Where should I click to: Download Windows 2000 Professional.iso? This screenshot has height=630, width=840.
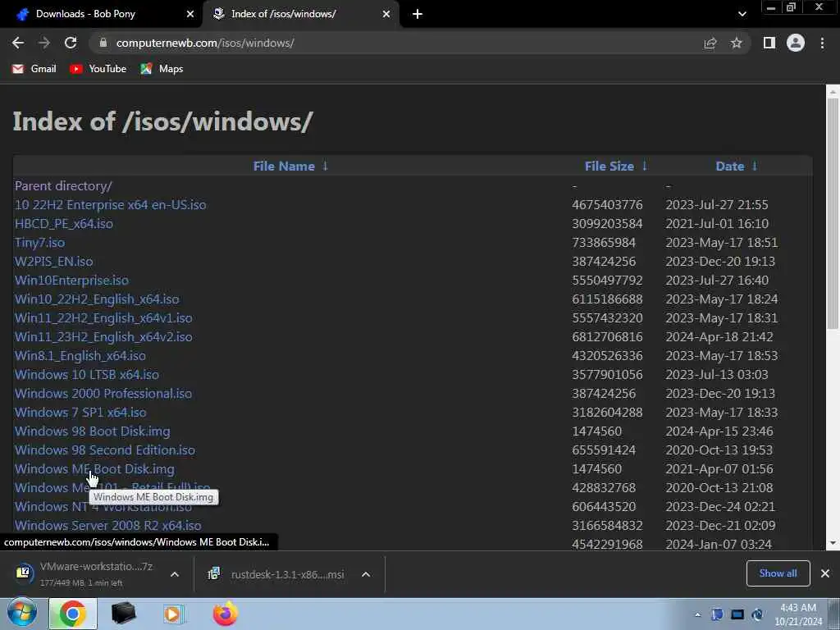[103, 393]
